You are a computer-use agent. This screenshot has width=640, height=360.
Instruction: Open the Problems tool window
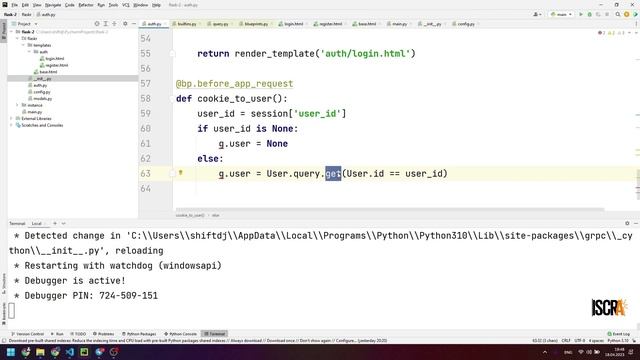pyautogui.click(x=104, y=334)
